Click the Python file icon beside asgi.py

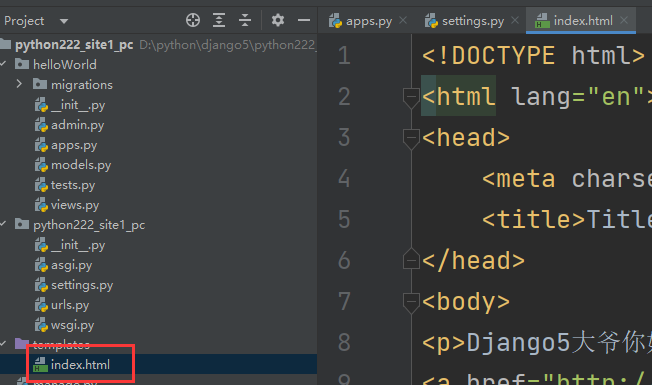pyautogui.click(x=41, y=265)
